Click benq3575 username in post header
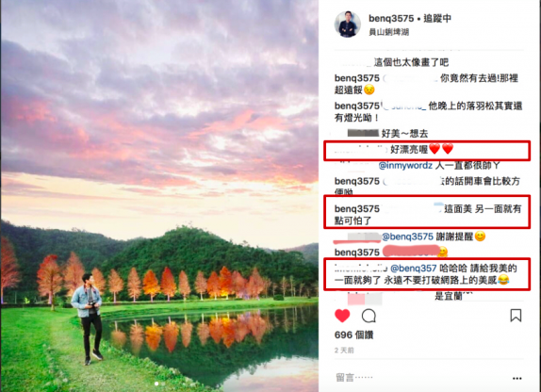This screenshot has height=392, width=541. tap(391, 18)
